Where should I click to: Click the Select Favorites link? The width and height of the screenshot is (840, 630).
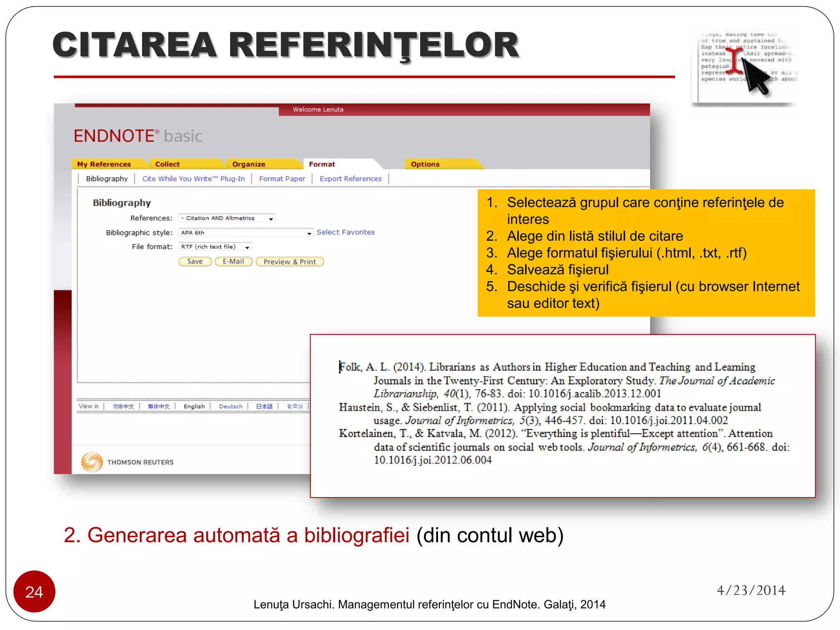point(346,232)
